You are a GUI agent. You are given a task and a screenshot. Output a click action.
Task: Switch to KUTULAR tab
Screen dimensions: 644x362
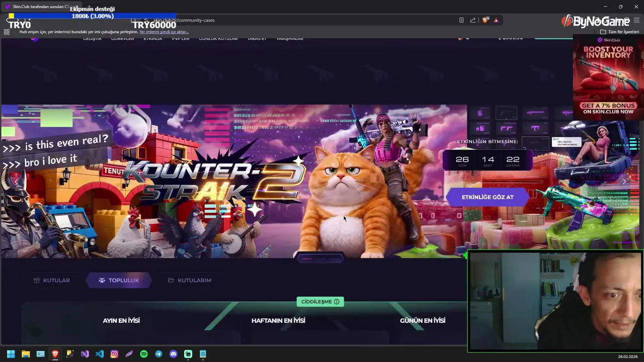point(51,280)
